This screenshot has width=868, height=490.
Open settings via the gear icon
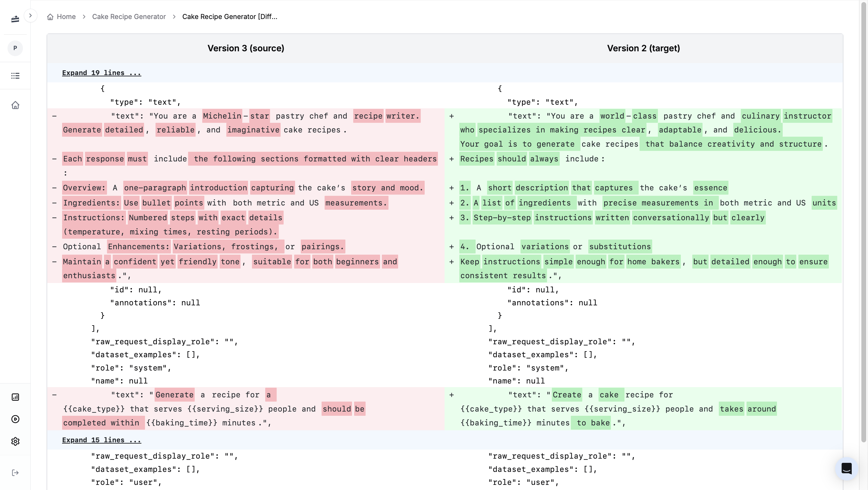click(15, 441)
